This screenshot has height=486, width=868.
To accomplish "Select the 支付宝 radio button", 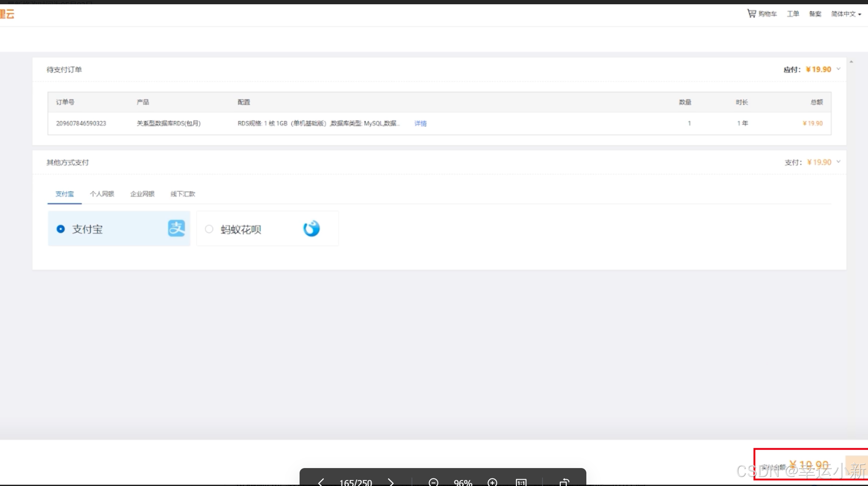I will pos(61,229).
